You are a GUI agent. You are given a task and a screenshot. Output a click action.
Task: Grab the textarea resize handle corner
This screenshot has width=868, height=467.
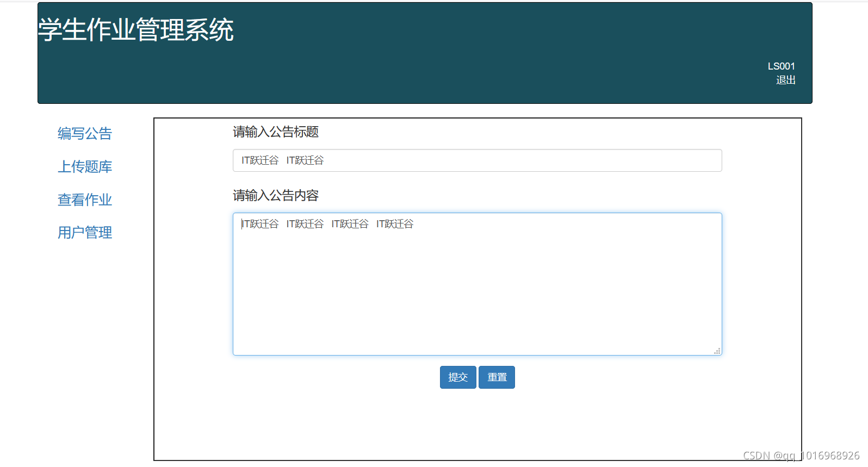(717, 351)
